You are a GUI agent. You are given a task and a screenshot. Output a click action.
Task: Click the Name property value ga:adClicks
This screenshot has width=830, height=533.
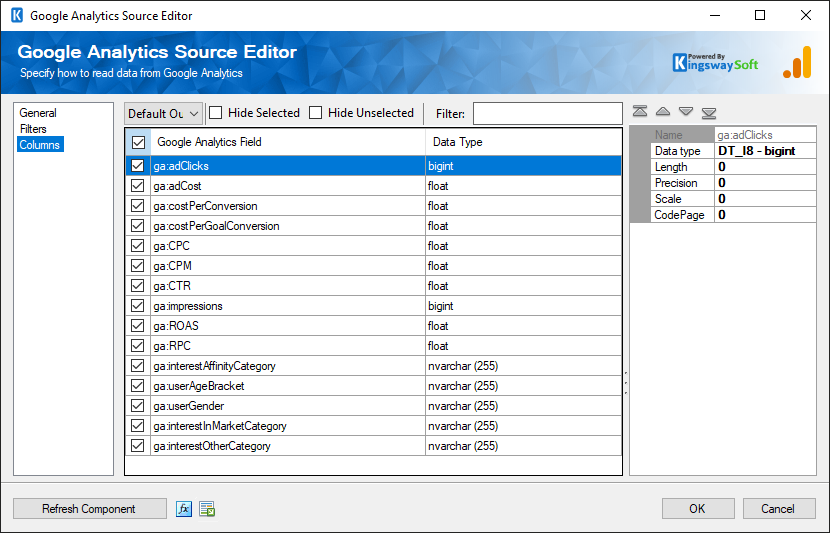coord(765,135)
